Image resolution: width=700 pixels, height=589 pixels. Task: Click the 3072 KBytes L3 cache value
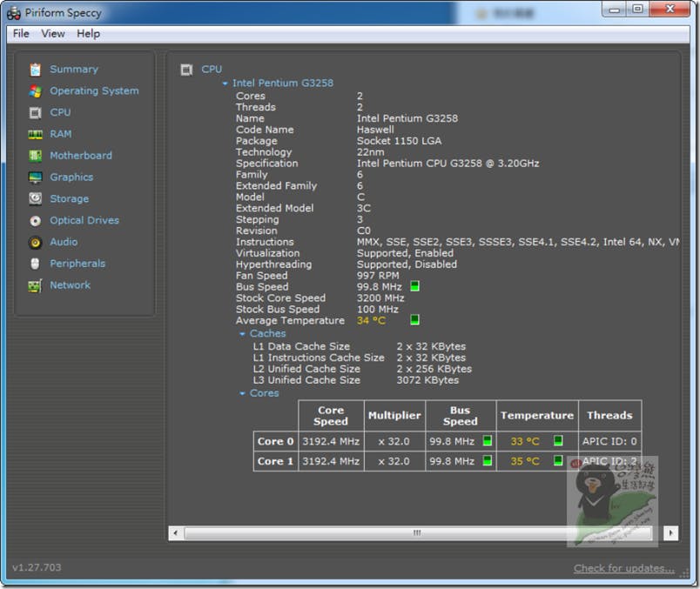(x=427, y=380)
